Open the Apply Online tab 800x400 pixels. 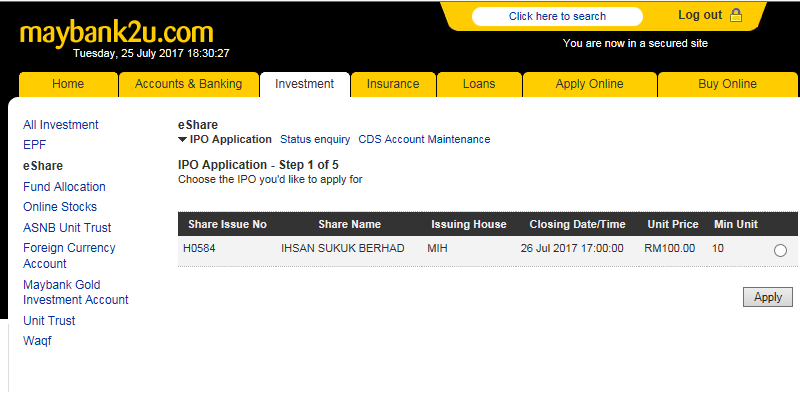click(x=589, y=84)
